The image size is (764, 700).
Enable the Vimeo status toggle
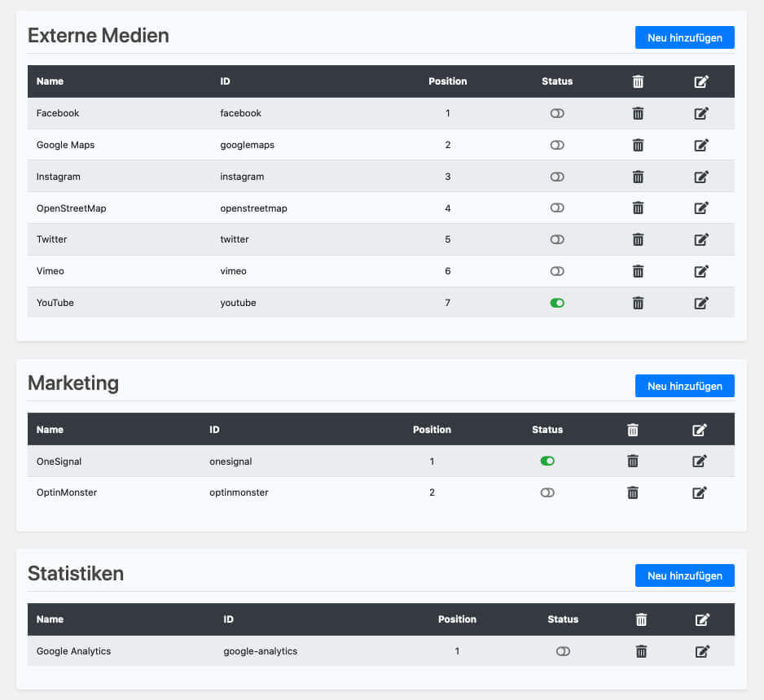coord(557,271)
